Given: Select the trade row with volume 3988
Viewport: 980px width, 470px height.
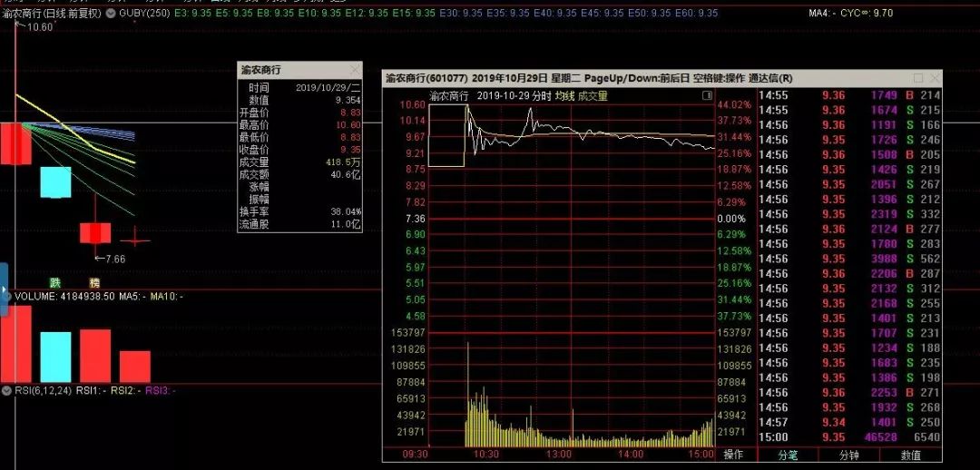Looking at the screenshot, I should point(850,258).
